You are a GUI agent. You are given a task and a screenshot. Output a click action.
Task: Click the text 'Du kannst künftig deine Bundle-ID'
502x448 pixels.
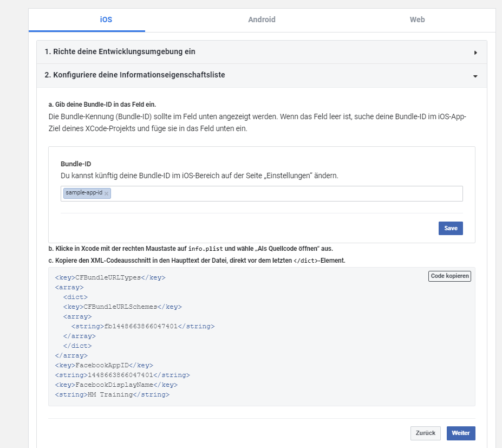(199, 176)
